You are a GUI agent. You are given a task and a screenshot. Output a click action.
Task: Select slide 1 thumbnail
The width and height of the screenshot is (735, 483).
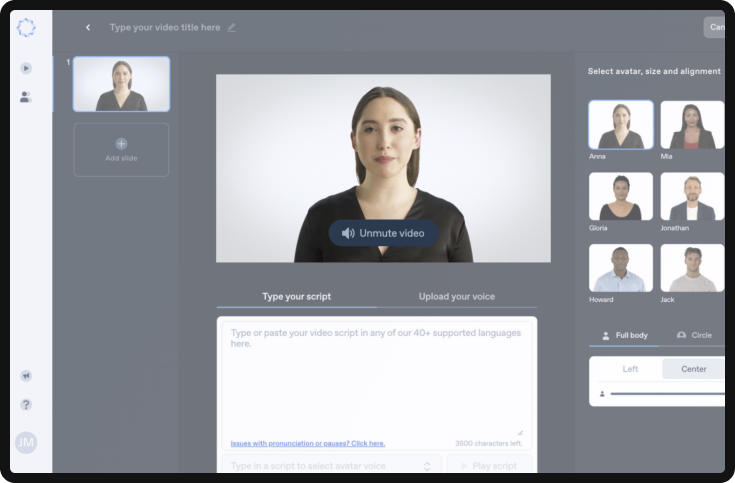[x=121, y=84]
